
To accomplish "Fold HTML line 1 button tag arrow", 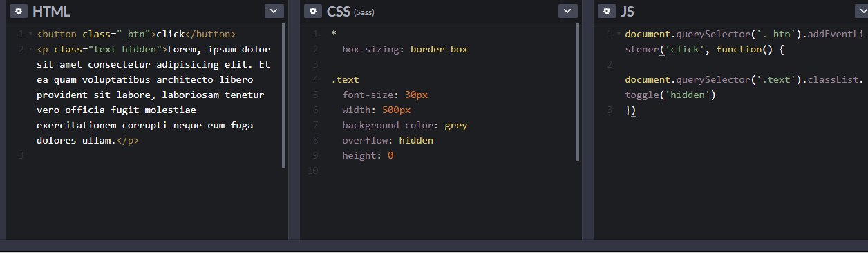I will [30, 35].
